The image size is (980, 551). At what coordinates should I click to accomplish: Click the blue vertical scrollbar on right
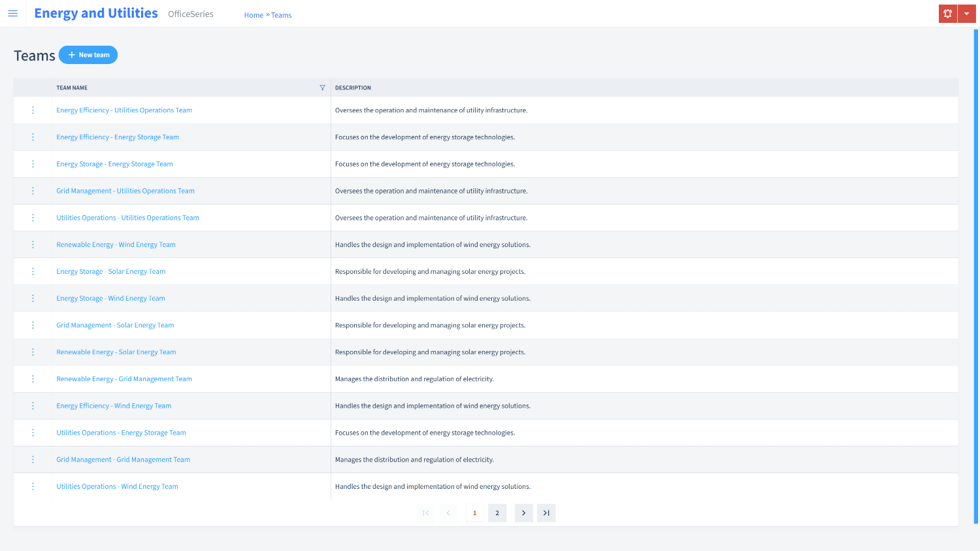pyautogui.click(x=976, y=275)
